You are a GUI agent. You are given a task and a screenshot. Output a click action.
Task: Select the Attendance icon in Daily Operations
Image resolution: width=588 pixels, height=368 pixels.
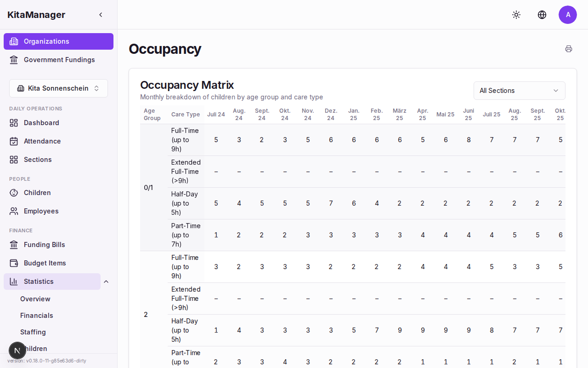14,141
